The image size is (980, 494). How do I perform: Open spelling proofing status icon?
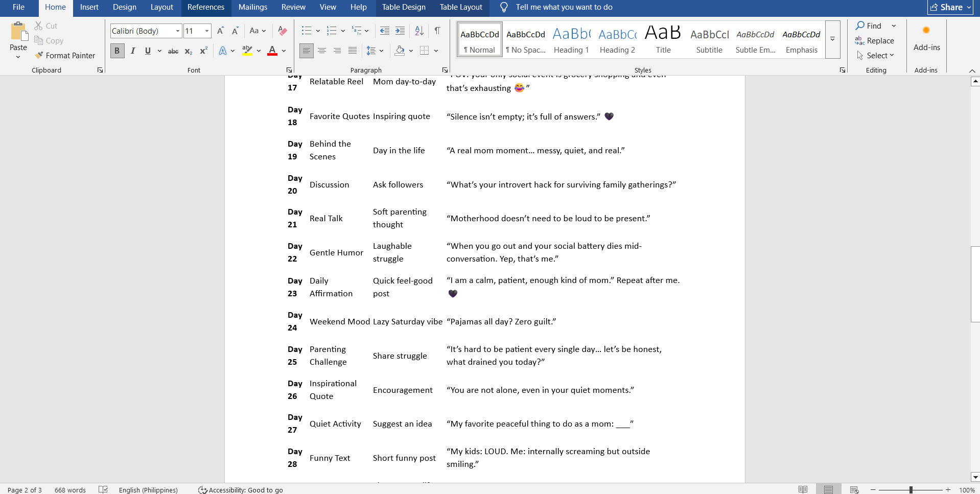[x=103, y=489]
